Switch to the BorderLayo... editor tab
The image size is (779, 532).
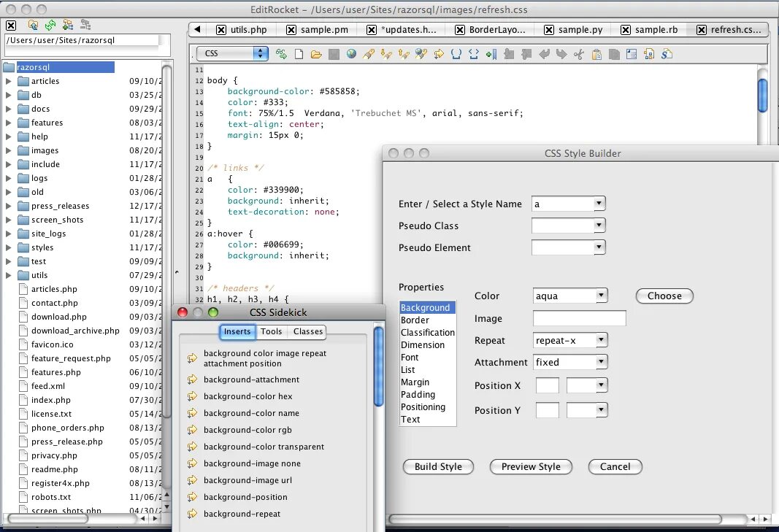click(x=496, y=30)
